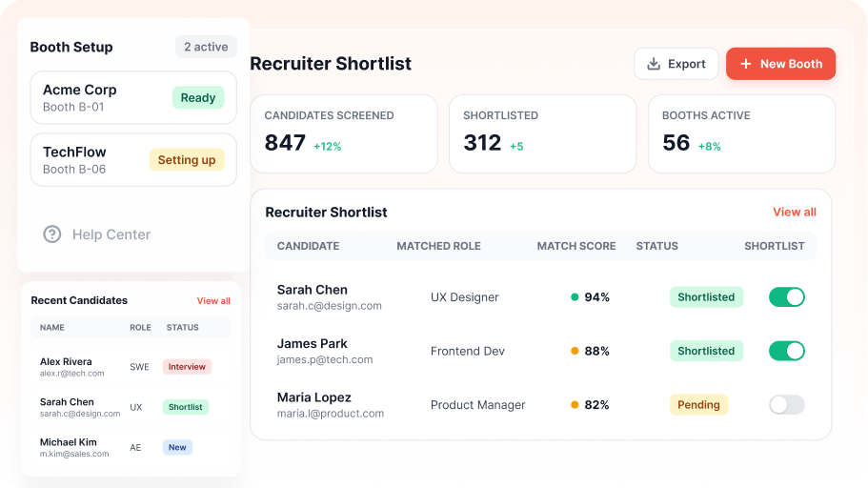
Task: Click the Pending status badge for Maria Lopez
Action: (x=698, y=405)
